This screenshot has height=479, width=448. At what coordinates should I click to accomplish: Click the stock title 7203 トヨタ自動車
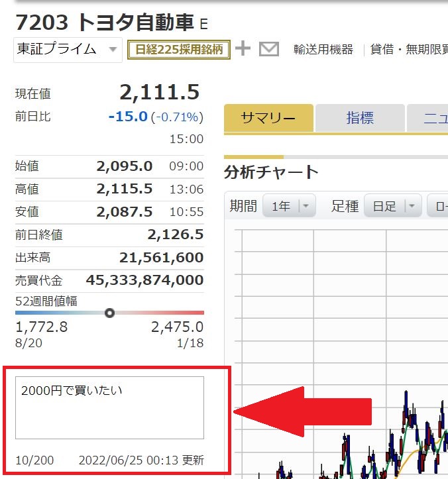[x=105, y=23]
